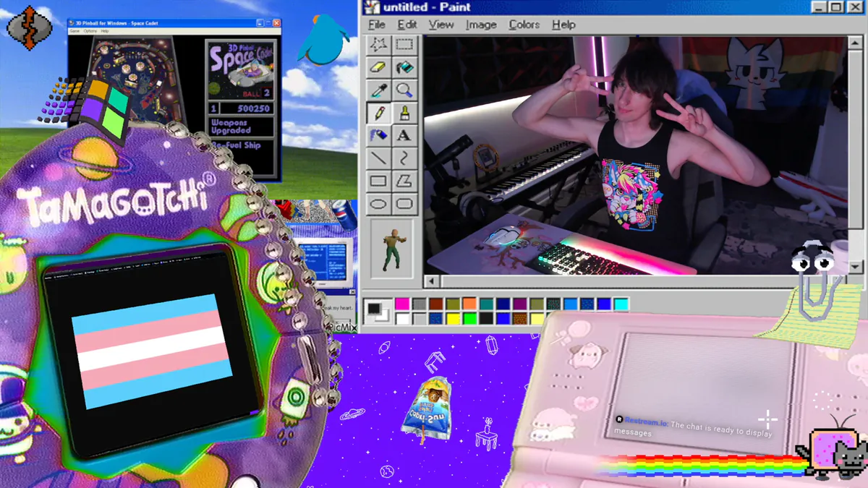868x488 pixels.
Task: Select the Text tool marked A
Action: point(404,135)
